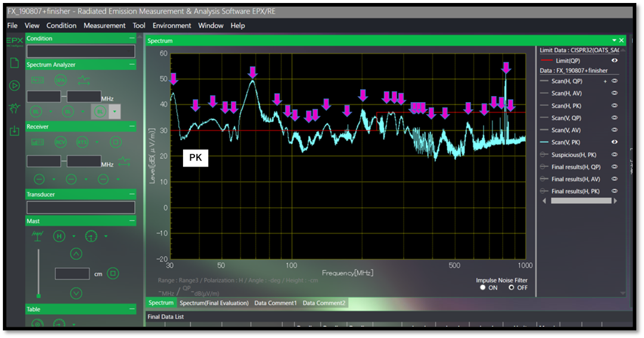Click the first BL circle under Spectrum Analyzer
This screenshot has height=338, width=644.
coord(36,112)
